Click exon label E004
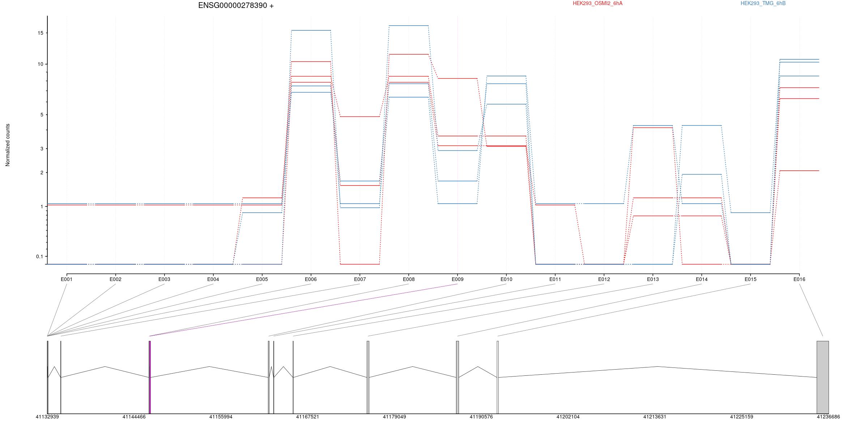This screenshot has height=434, width=868. (x=213, y=279)
